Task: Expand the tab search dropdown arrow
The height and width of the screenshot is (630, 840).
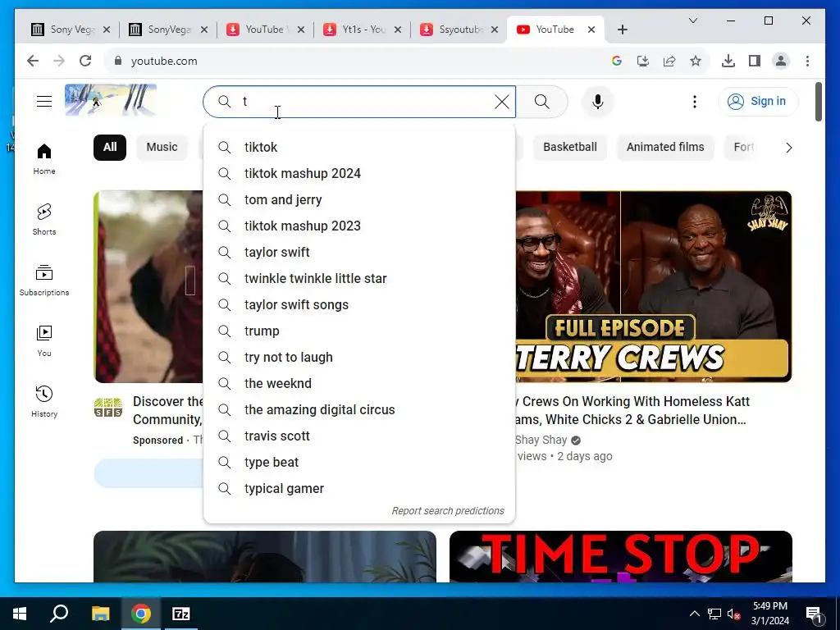Action: click(692, 21)
